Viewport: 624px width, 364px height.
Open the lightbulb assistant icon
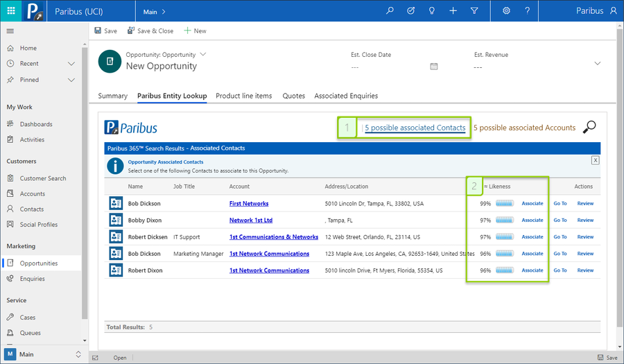click(x=432, y=10)
